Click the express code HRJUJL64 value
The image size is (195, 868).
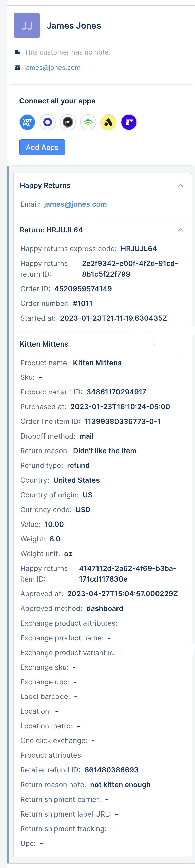click(x=139, y=249)
